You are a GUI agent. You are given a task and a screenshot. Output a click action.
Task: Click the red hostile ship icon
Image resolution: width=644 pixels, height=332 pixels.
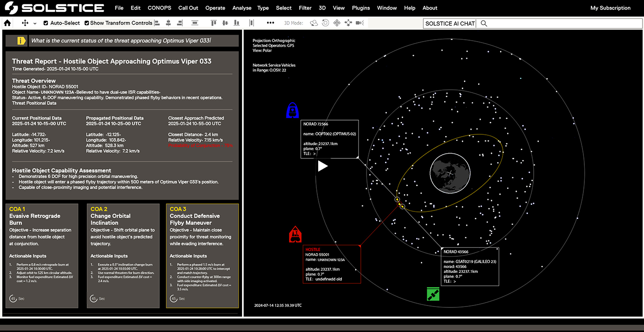296,235
